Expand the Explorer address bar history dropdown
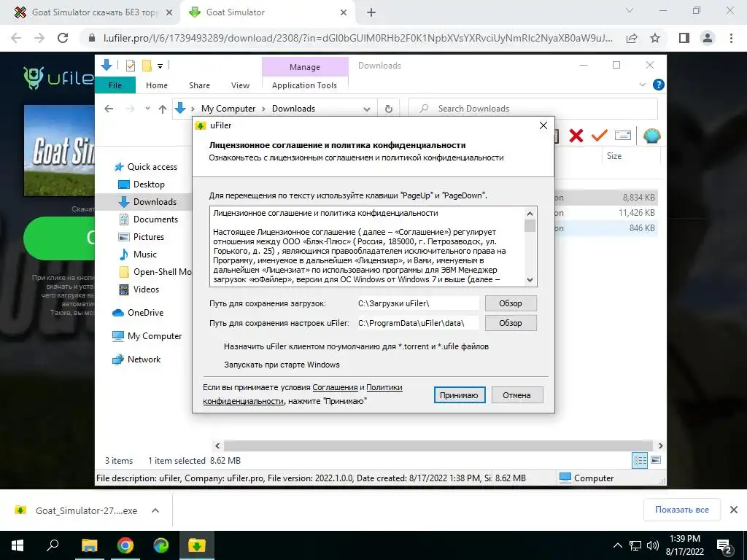 pos(367,109)
